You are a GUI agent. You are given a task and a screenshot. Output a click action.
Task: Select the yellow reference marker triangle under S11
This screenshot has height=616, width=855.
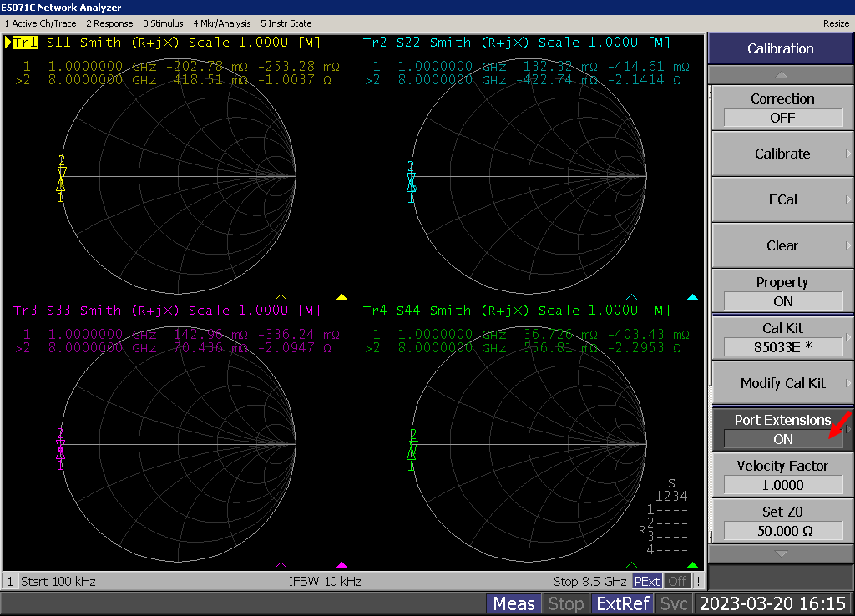tap(341, 297)
